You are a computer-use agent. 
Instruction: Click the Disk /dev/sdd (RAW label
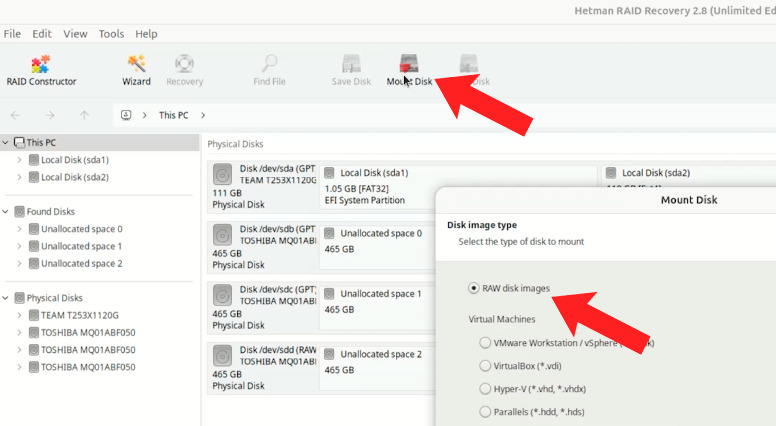coord(278,350)
